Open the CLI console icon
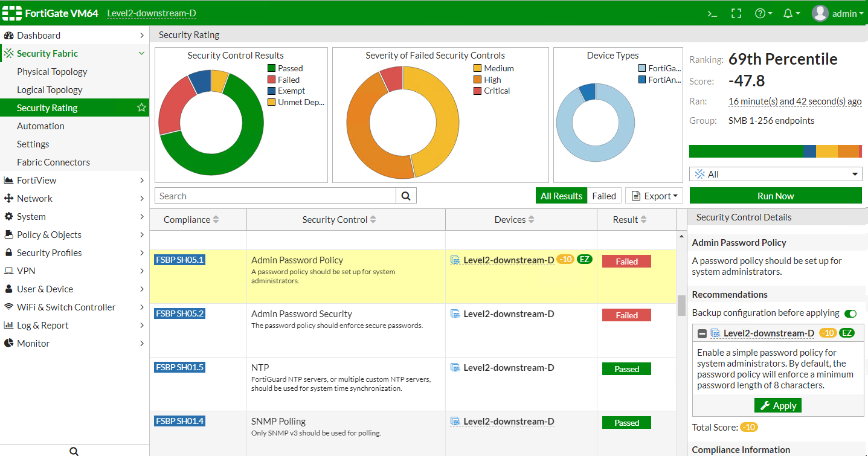 click(712, 13)
